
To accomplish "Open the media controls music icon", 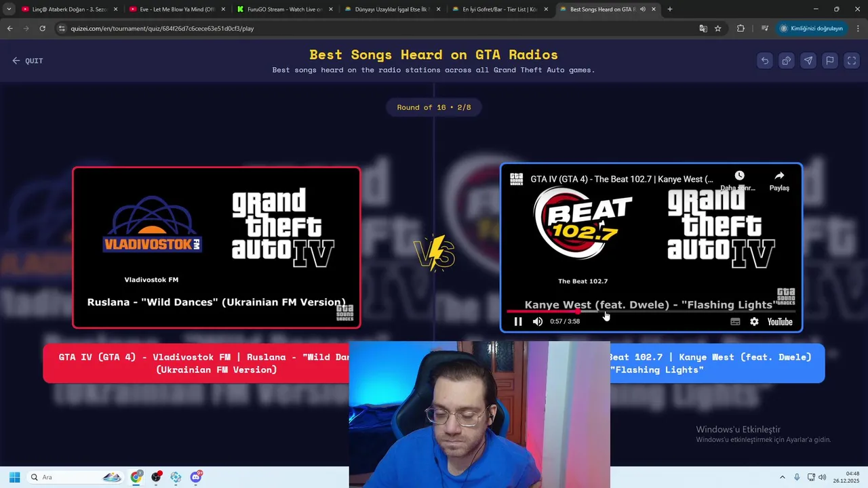I will point(765,28).
